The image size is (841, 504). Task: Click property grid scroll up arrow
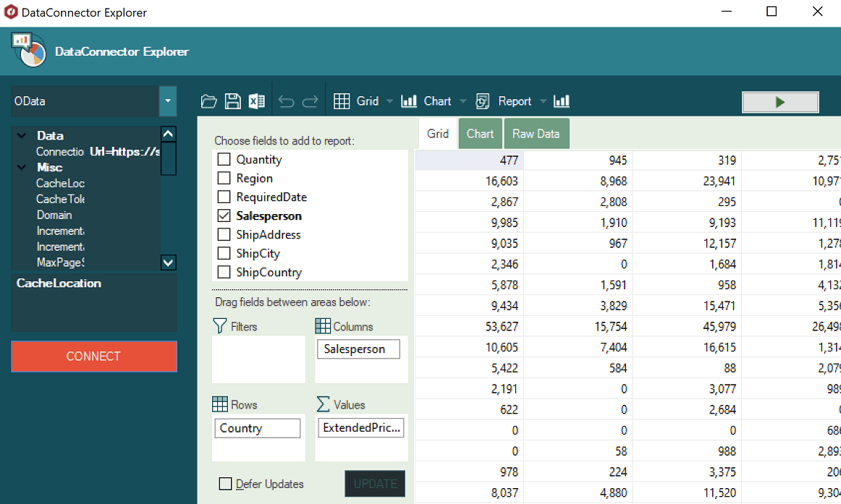coord(169,134)
